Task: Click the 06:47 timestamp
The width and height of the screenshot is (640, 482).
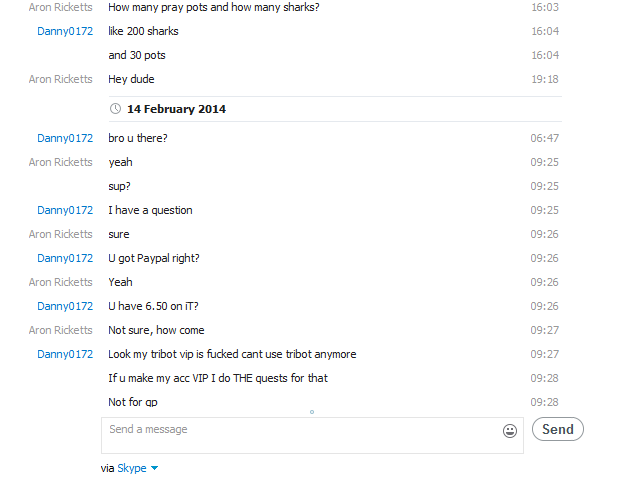Action: click(544, 138)
